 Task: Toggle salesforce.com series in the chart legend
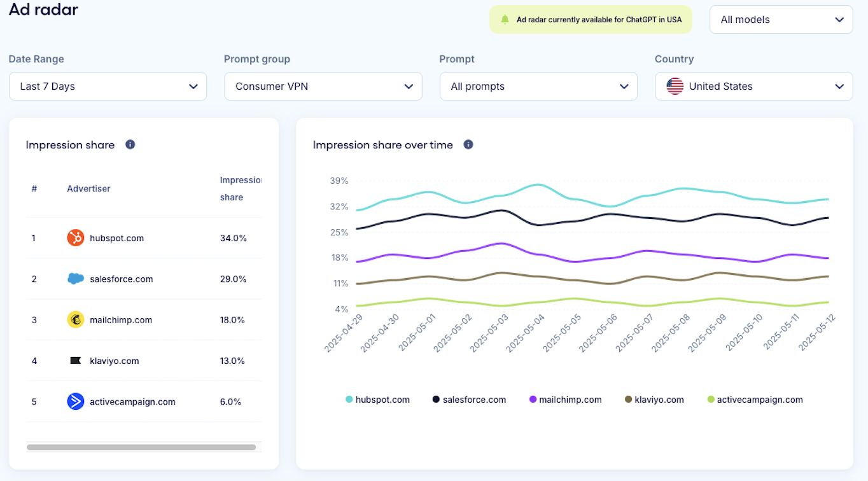coord(469,400)
